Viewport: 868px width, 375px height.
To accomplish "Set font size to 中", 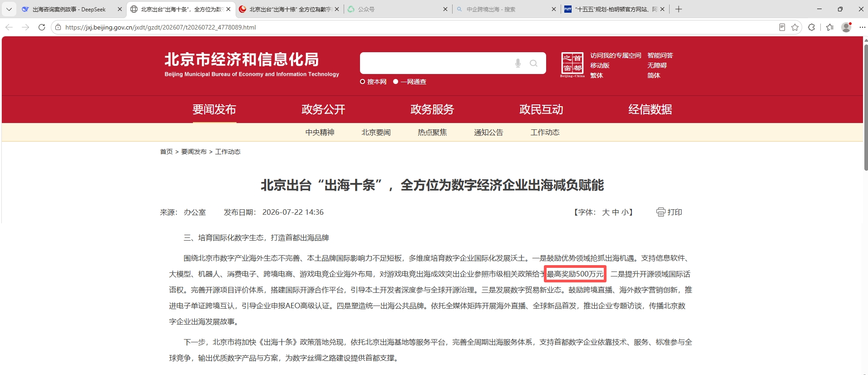I will click(615, 212).
